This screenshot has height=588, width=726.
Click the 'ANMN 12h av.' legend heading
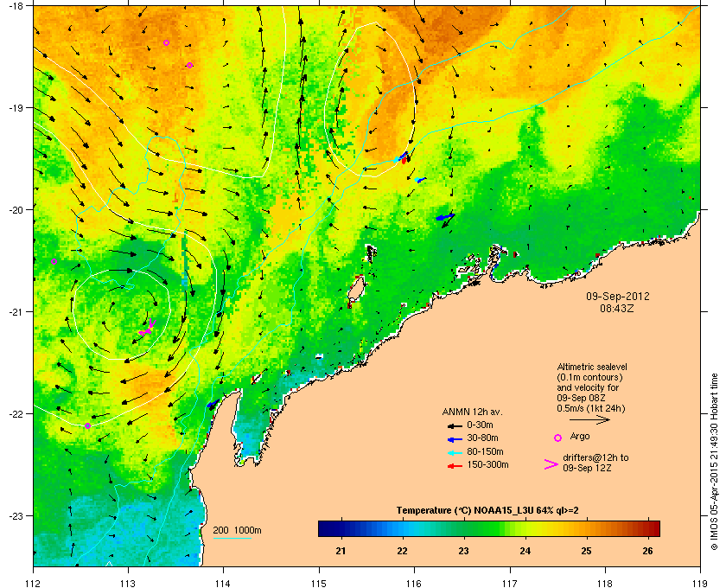(x=472, y=412)
